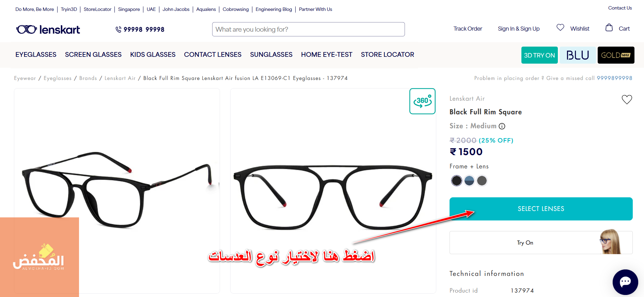Open the chat support bubble
644x297 pixels.
coord(625,282)
